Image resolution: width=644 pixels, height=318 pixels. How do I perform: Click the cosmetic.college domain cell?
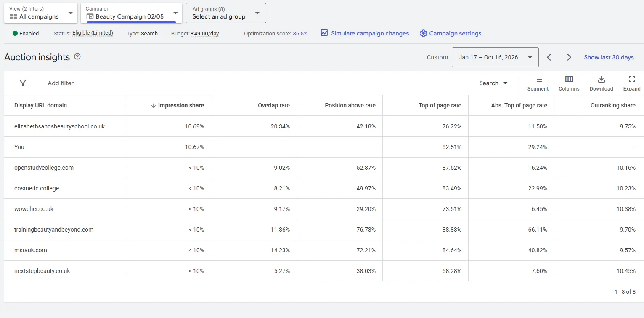37,188
